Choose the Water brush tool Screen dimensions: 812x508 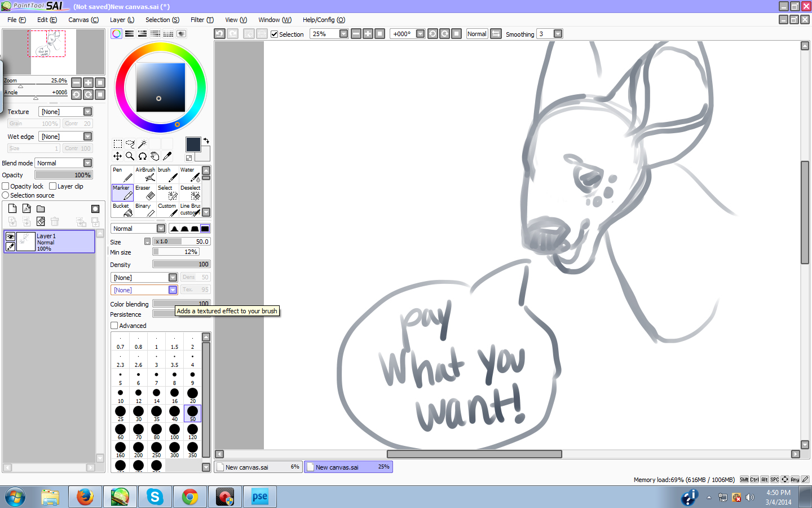(x=190, y=174)
